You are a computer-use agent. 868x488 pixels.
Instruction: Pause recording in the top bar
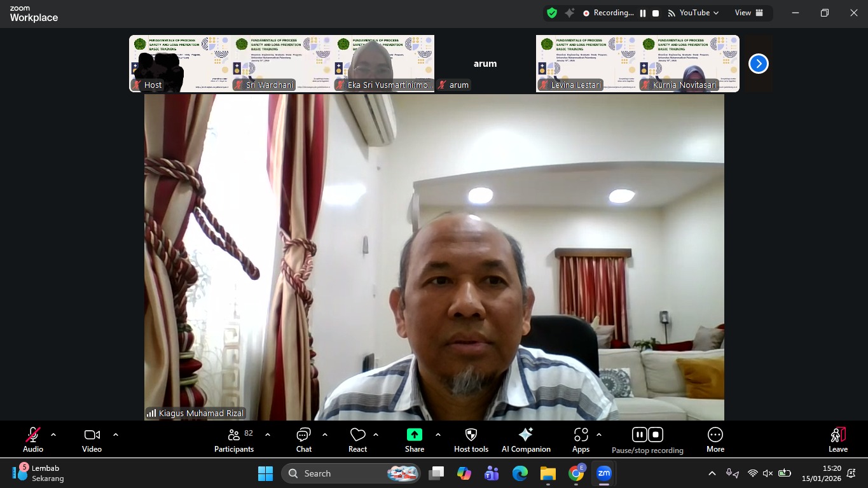[x=643, y=13]
